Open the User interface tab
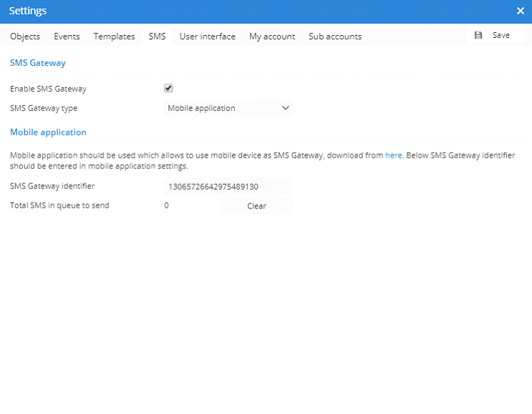 point(207,37)
